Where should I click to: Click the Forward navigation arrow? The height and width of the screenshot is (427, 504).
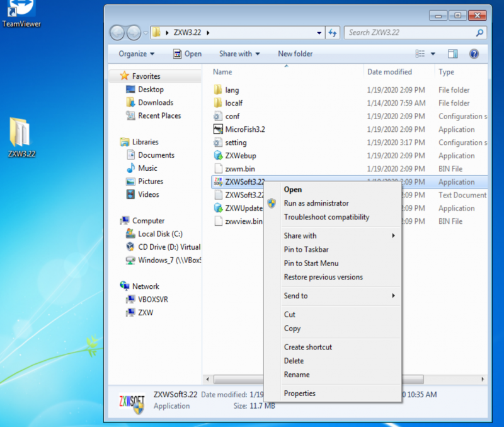click(134, 33)
